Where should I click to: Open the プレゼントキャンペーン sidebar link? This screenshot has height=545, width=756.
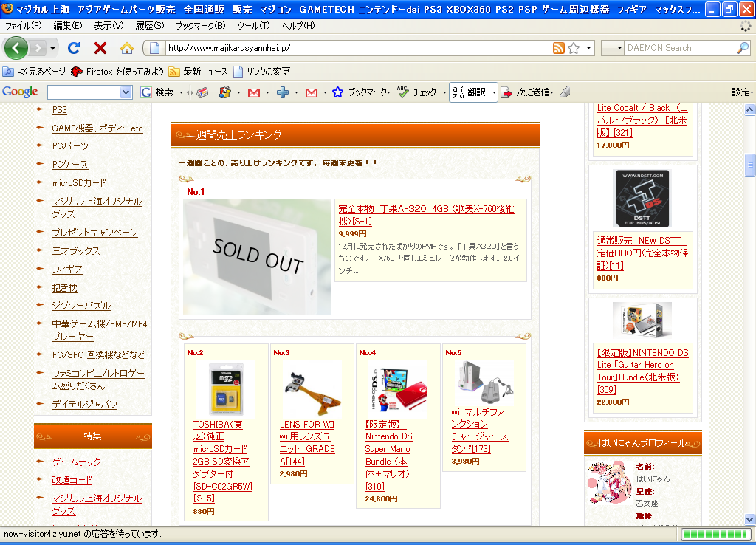pos(95,233)
